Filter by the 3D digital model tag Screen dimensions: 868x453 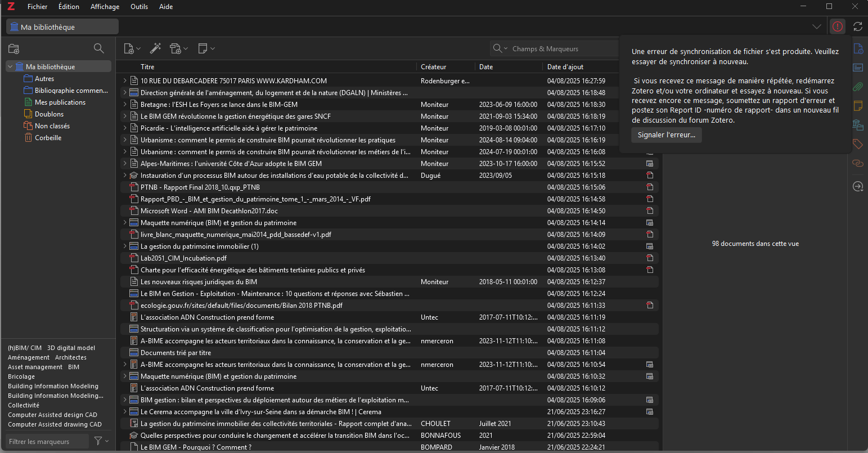71,348
